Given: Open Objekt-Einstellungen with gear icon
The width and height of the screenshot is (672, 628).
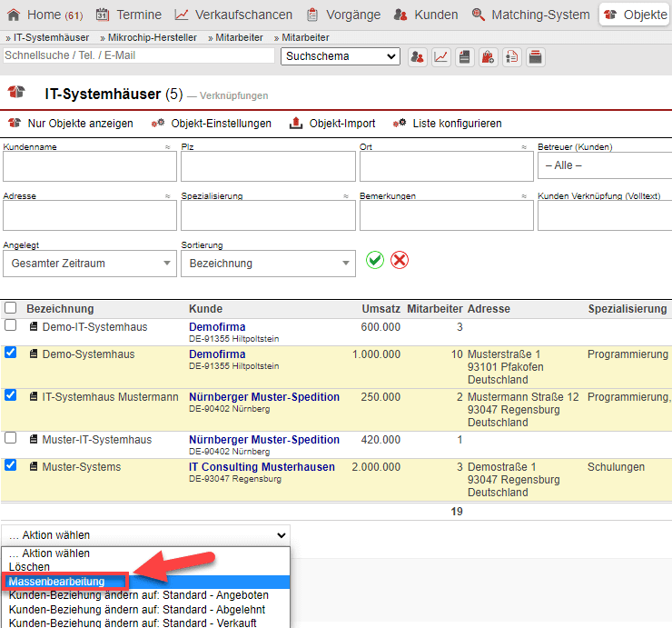Looking at the screenshot, I should pos(212,124).
